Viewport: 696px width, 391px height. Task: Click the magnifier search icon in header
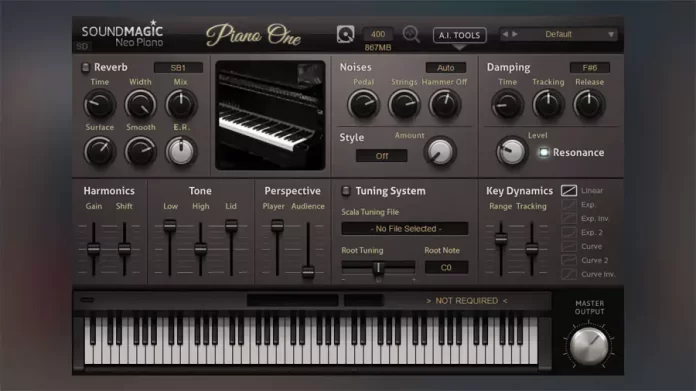click(x=411, y=34)
